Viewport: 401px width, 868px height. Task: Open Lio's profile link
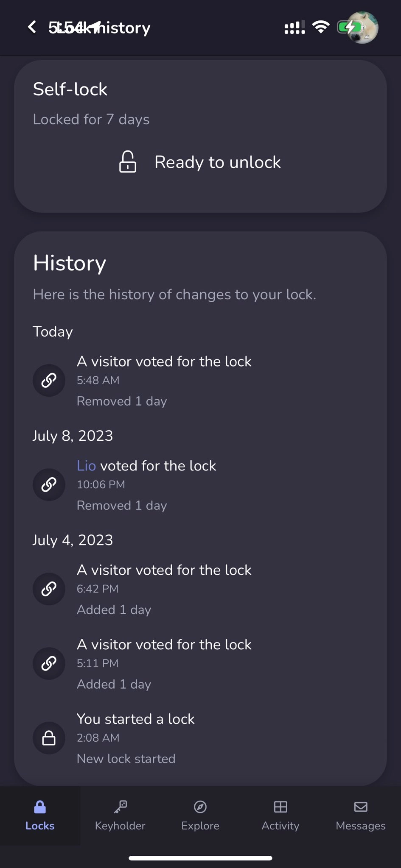click(x=86, y=466)
